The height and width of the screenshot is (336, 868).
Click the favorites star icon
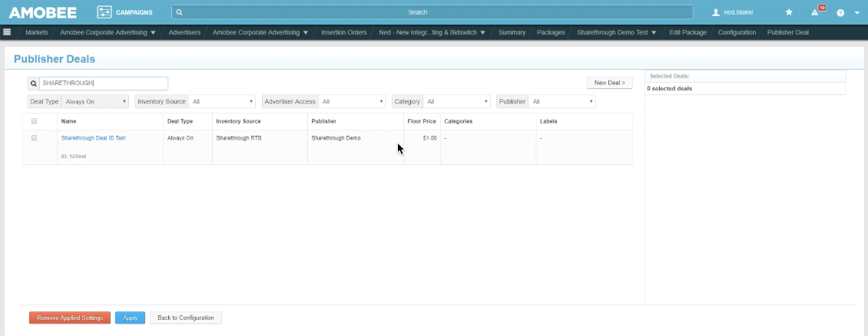[789, 12]
